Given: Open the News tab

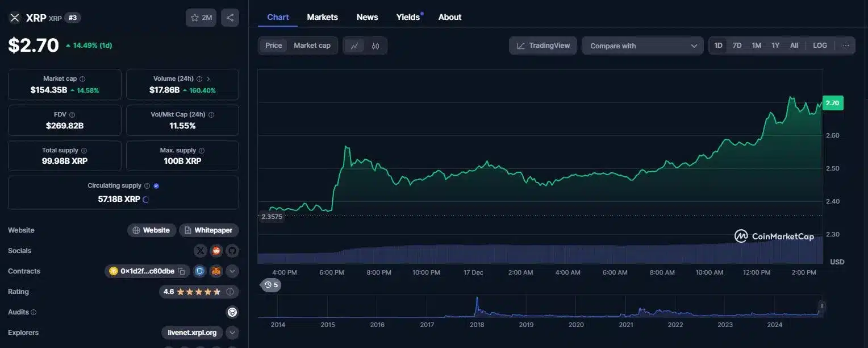Looking at the screenshot, I should pyautogui.click(x=368, y=17).
